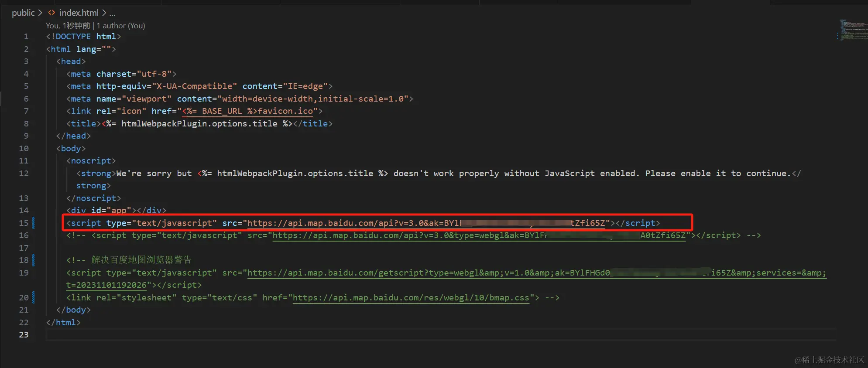Click the opening '<head>' tag
The image size is (868, 368).
71,61
